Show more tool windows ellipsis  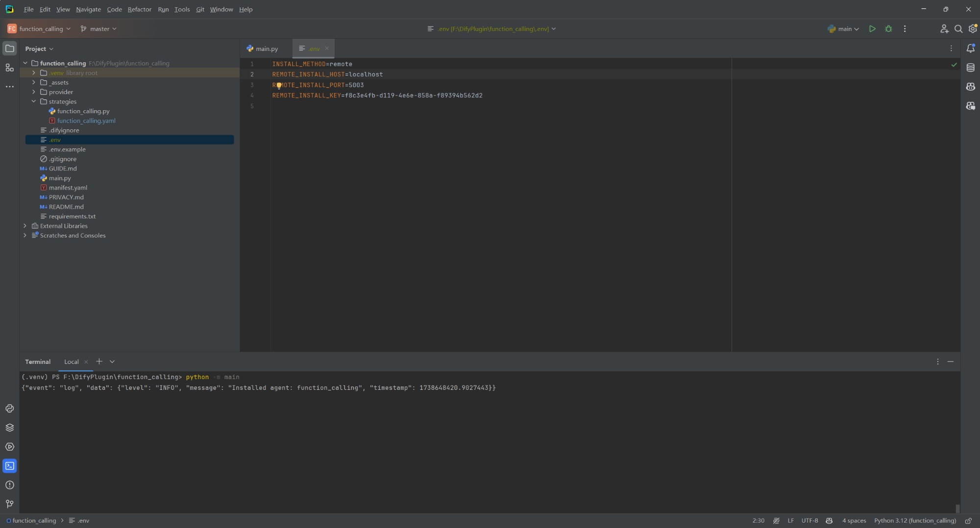10,87
